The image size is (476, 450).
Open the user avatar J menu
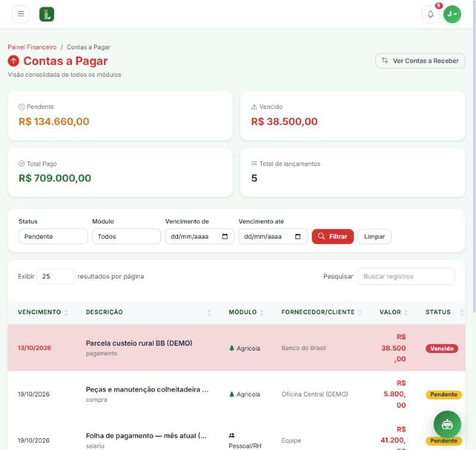click(452, 14)
